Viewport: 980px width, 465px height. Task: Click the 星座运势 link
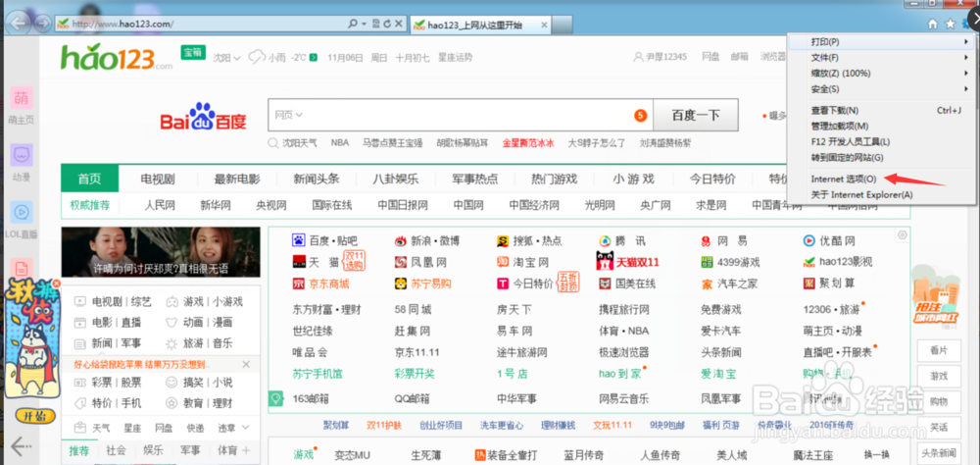click(455, 58)
